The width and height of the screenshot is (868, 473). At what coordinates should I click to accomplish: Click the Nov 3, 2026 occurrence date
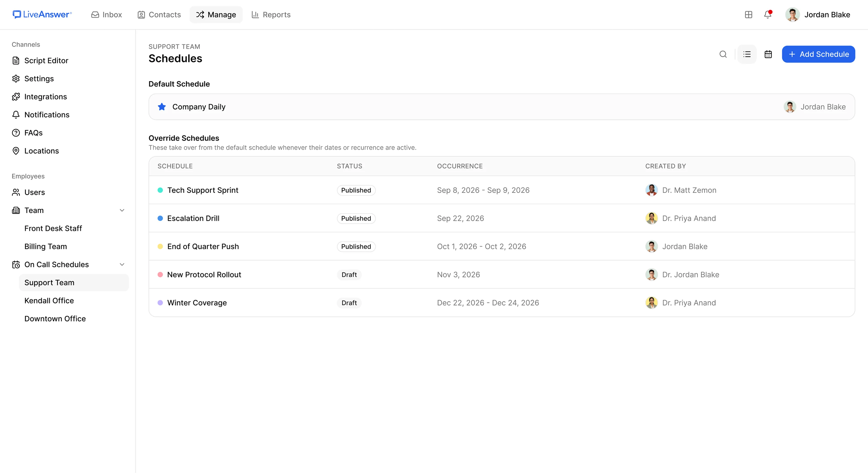tap(458, 275)
